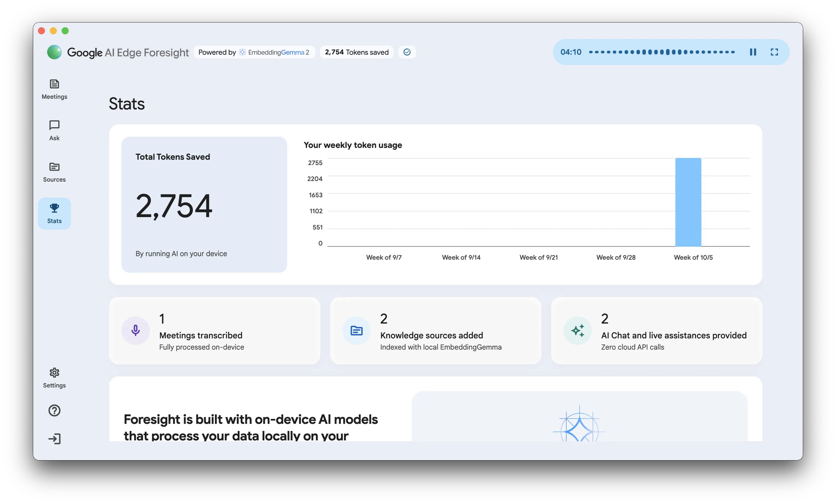The width and height of the screenshot is (836, 504).
Task: Open the Meetings section in sidebar
Action: 54,90
